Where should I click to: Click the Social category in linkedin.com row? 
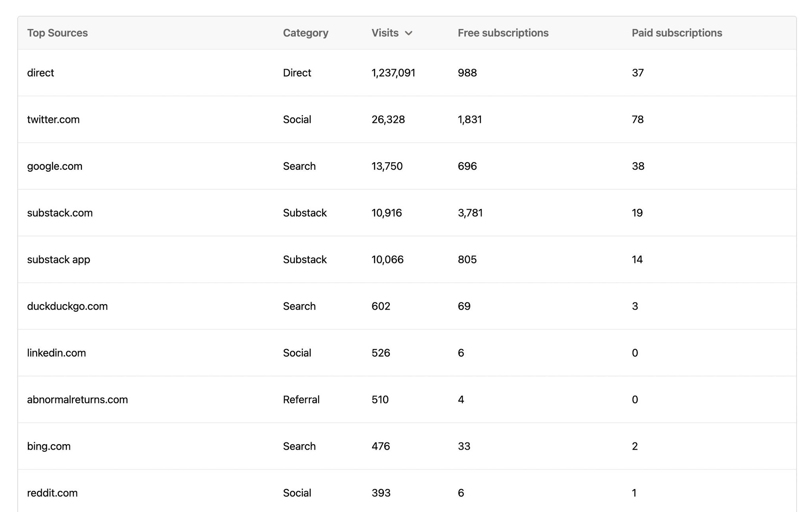pyautogui.click(x=297, y=353)
